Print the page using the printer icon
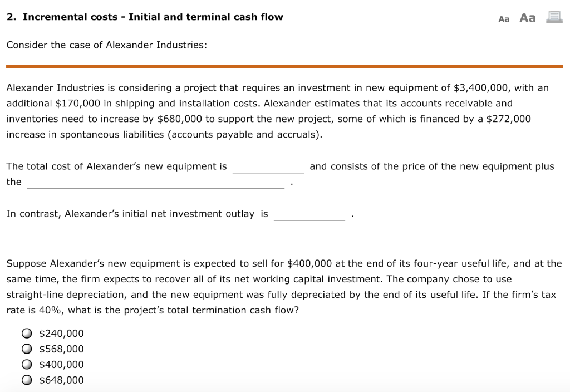 point(553,17)
